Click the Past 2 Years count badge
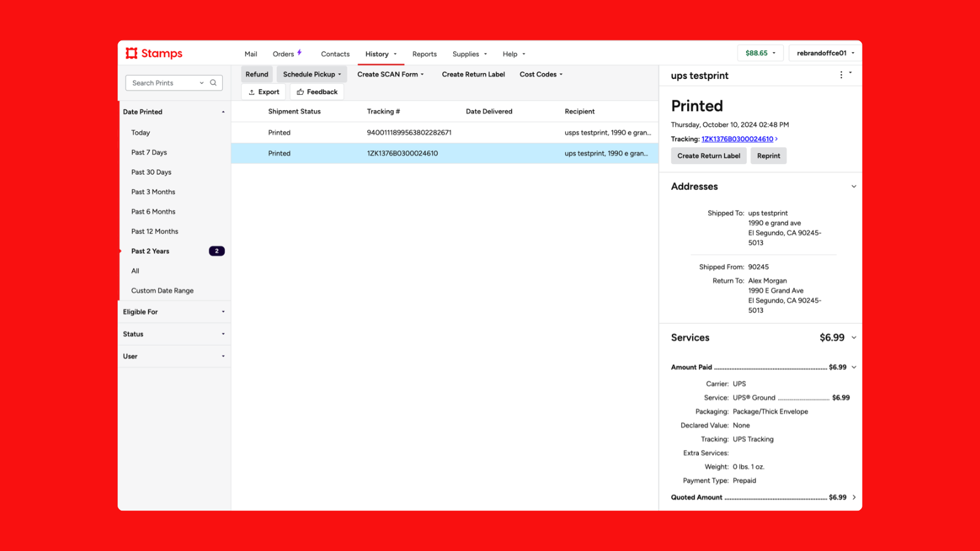980x551 pixels. coord(217,251)
